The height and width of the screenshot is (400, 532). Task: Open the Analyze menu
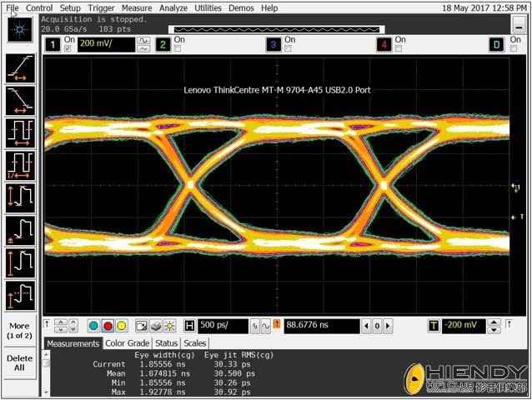[x=173, y=7]
